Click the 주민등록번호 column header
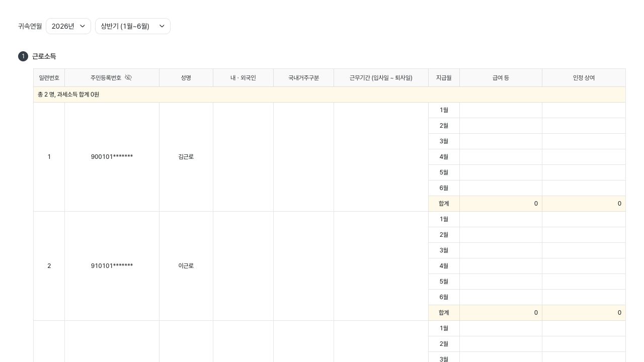 [x=112, y=78]
